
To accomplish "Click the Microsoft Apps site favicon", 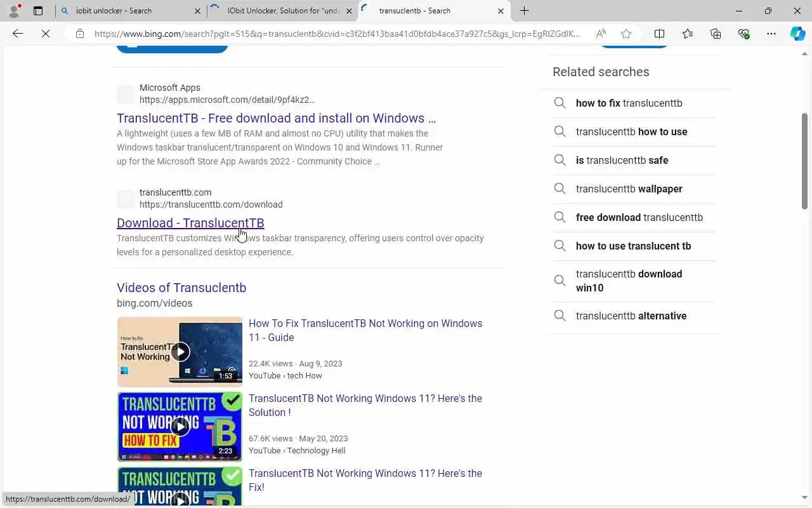I will 126,94.
